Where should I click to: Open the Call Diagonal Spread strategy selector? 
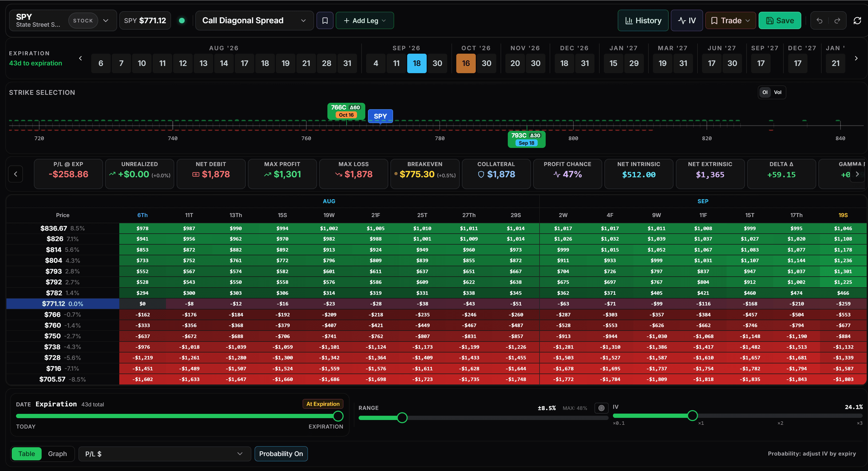click(254, 21)
